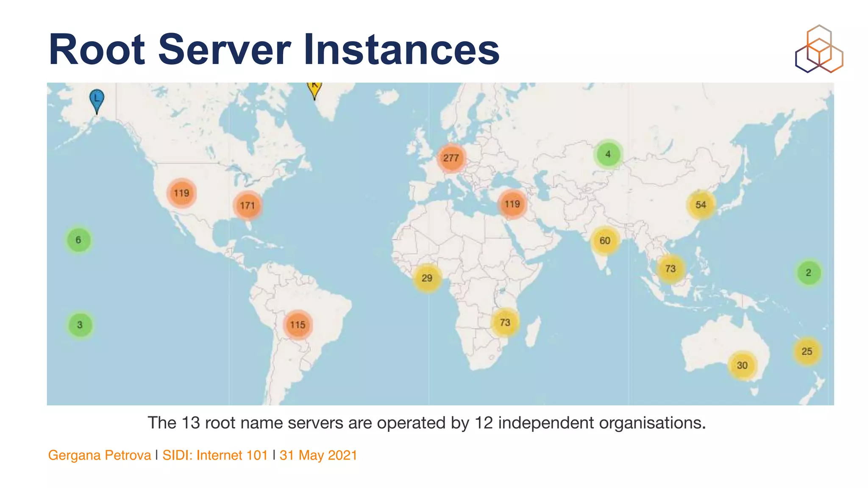Open the 60 cluster over India
The image size is (868, 488).
pos(605,241)
